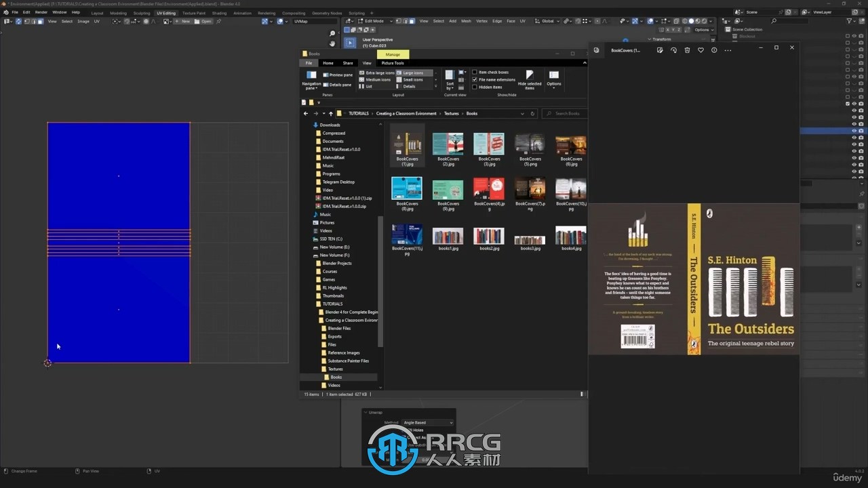Open the Explorer Options dropdown

click(554, 80)
